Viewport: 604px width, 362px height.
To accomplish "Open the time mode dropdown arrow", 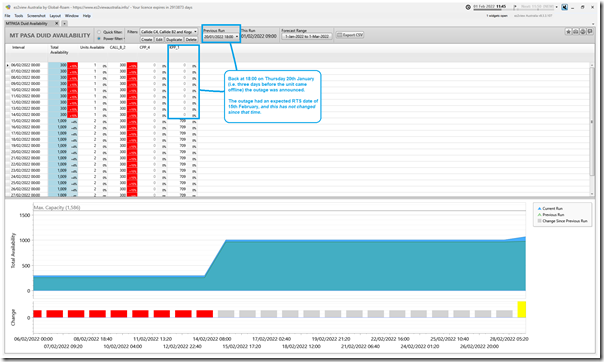I will point(557,7).
